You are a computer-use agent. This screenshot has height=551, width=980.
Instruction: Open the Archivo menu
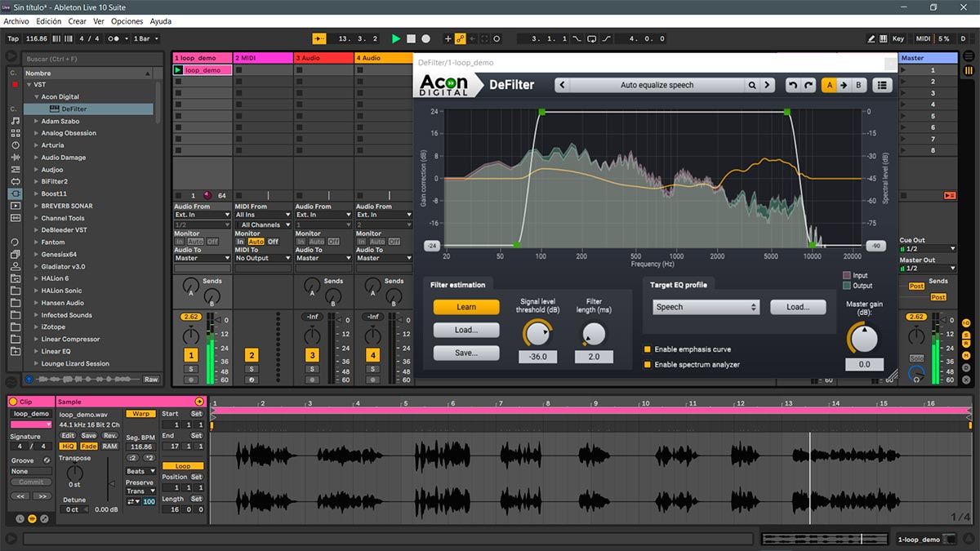pyautogui.click(x=16, y=21)
